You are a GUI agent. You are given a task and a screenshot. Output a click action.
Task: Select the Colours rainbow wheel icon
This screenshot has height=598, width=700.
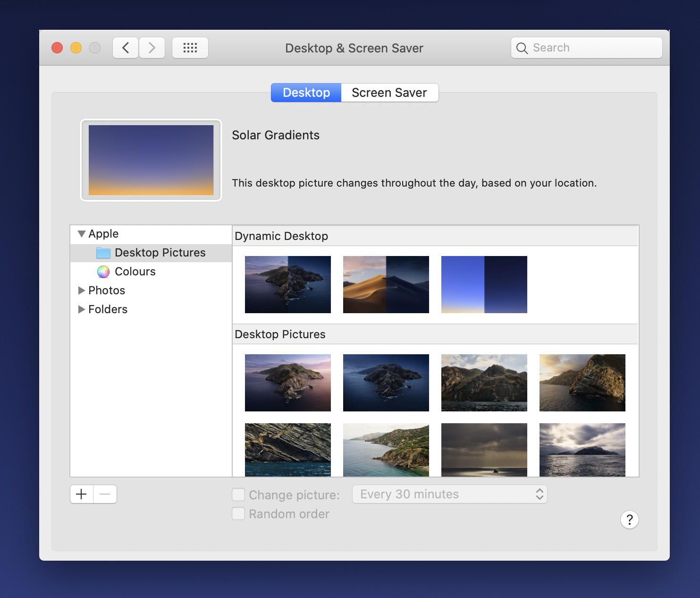point(103,272)
